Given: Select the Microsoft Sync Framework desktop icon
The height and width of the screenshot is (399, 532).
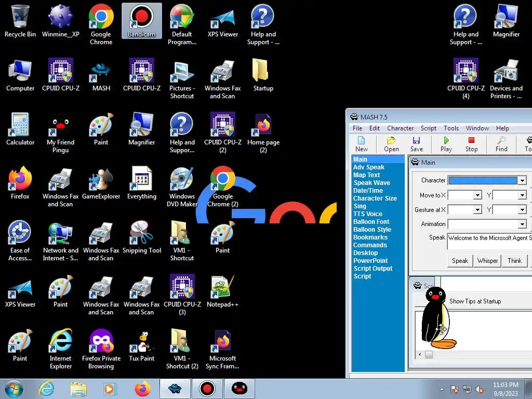Looking at the screenshot, I should (222, 349).
